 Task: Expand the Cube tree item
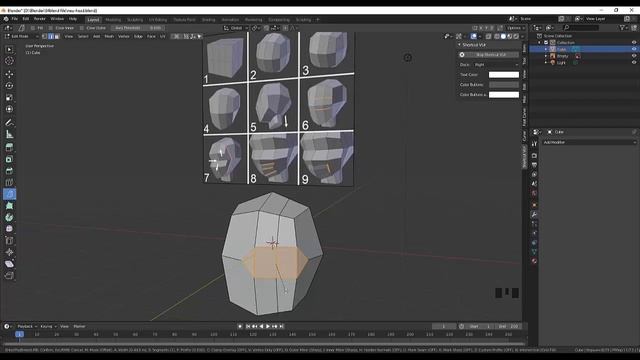point(546,49)
